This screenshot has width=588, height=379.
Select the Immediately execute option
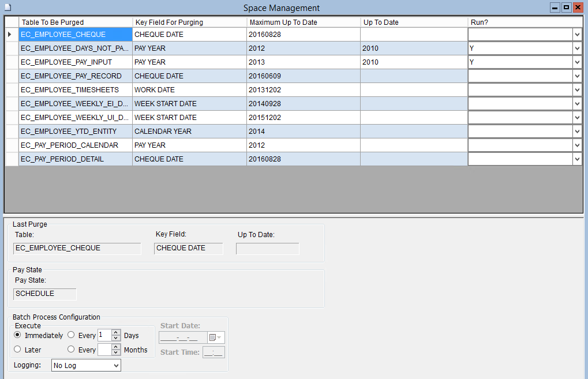17,335
